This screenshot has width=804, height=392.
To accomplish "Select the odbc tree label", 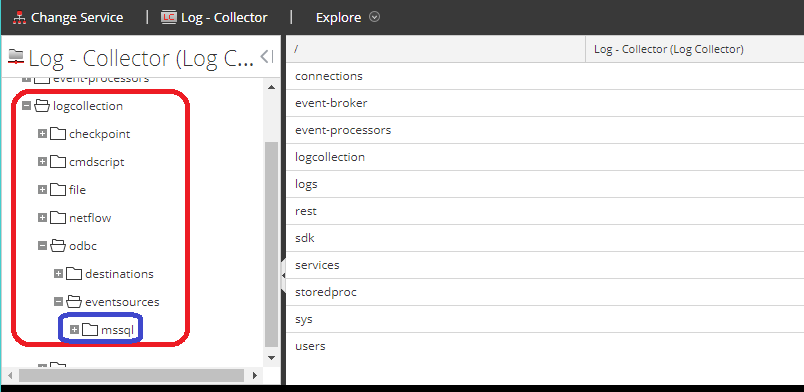I will point(83,246).
